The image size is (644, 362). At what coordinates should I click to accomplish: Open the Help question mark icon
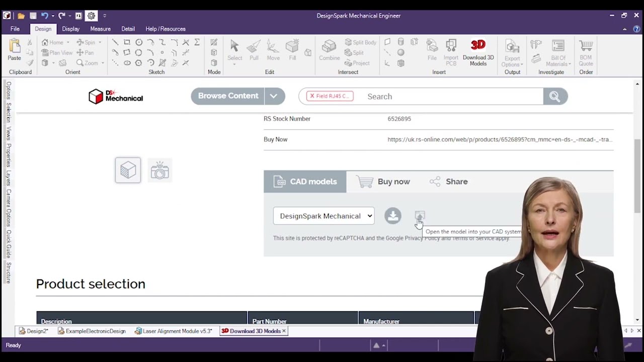[636, 29]
